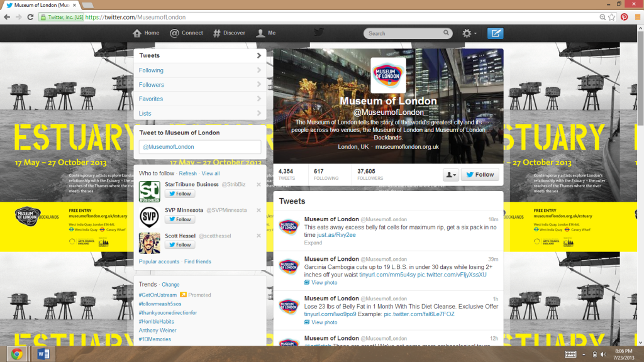View photo on Diet Cleanse tweet
Screen dimensions: 644x362
(x=321, y=322)
